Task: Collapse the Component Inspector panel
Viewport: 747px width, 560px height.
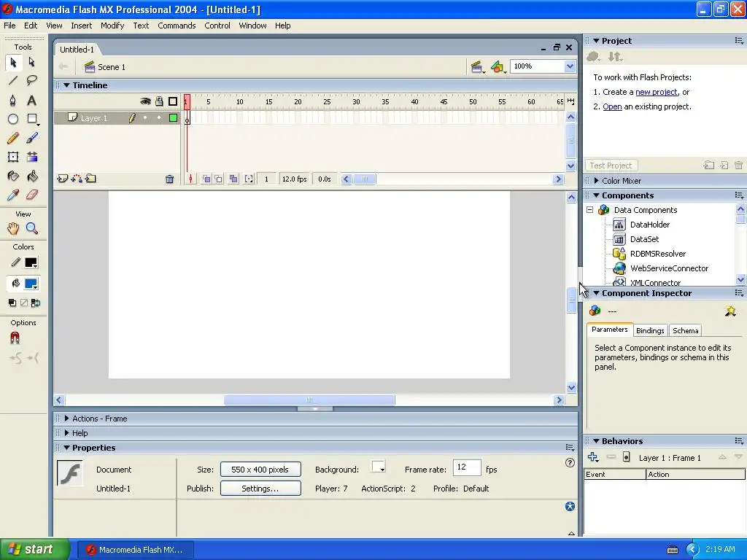Action: coord(596,293)
